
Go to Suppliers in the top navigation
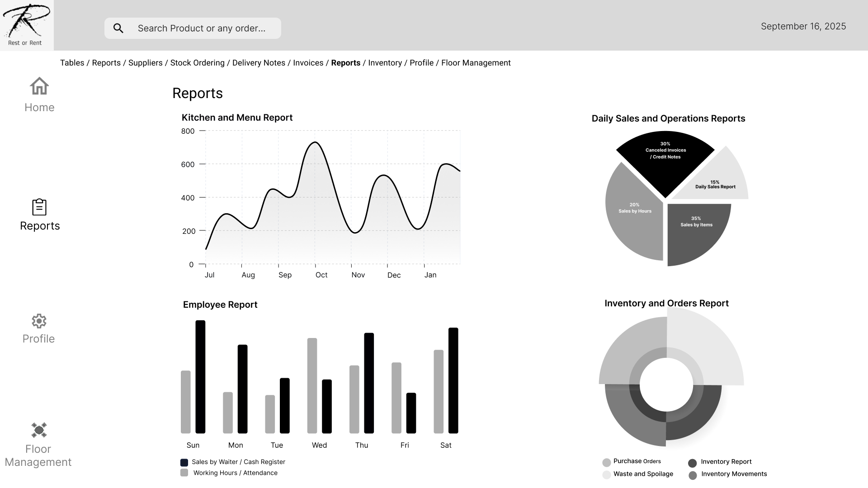(x=145, y=63)
